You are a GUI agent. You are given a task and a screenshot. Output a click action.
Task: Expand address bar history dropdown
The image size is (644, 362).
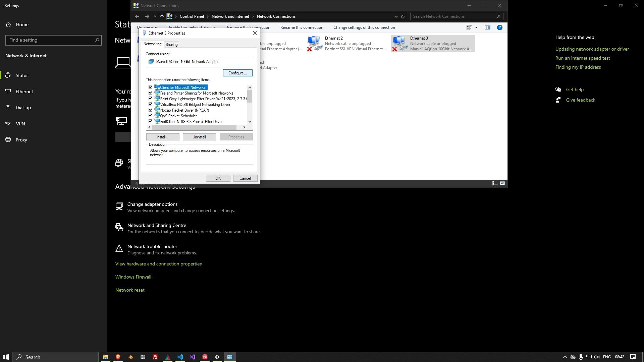point(396,16)
